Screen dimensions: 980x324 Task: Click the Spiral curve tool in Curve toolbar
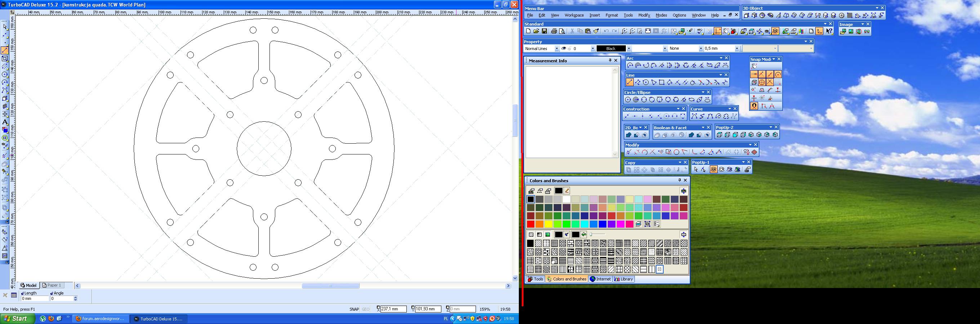click(x=718, y=117)
